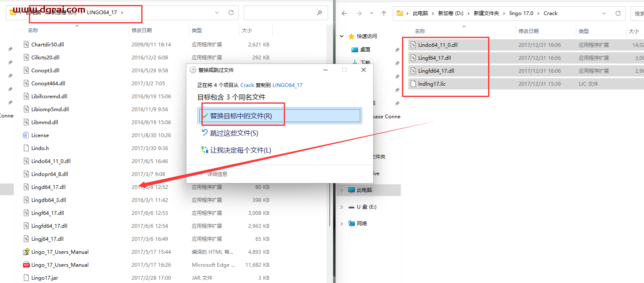The width and height of the screenshot is (644, 283).
Task: Select Lingd64_17.dll in LINGO64_17 folder
Action: tap(48, 187)
